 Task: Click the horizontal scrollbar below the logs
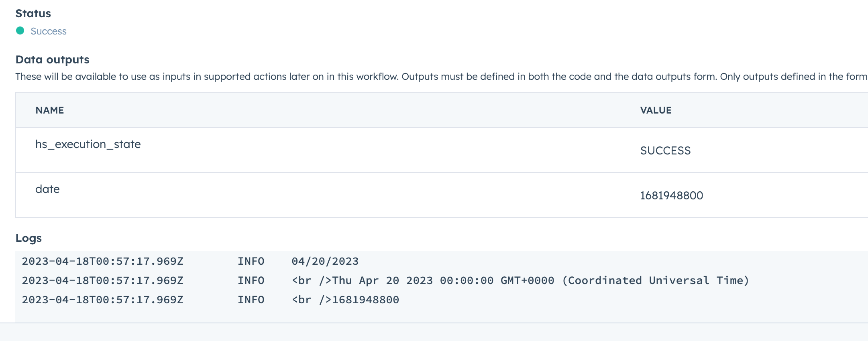coord(434,331)
